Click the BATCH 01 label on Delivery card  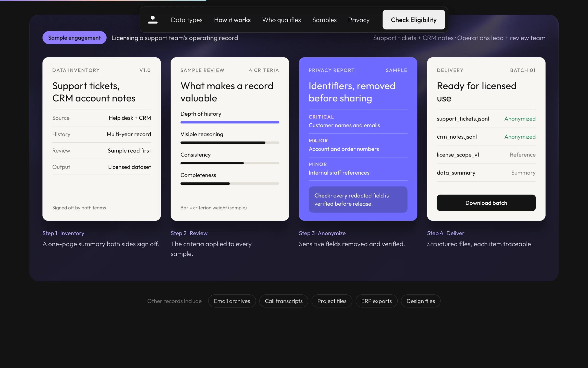coord(523,70)
